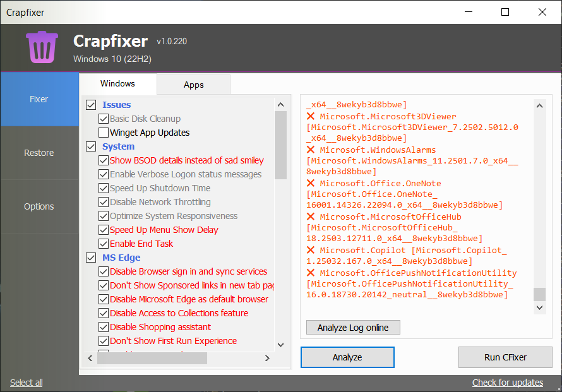Uncheck Show BSOD details instead of sad smiley
This screenshot has height=392, width=562.
click(x=104, y=160)
